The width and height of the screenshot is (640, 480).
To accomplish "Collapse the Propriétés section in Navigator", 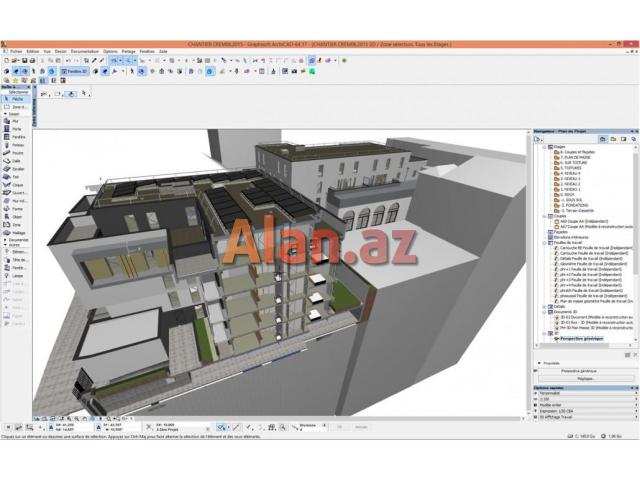I will [540, 363].
